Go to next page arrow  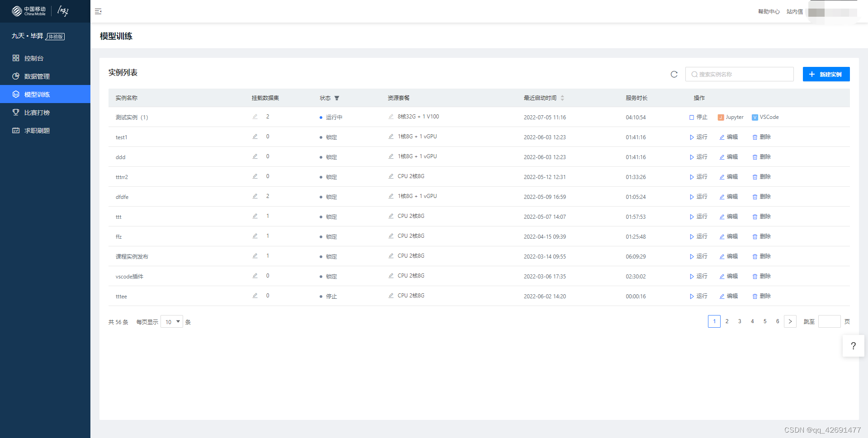[790, 321]
